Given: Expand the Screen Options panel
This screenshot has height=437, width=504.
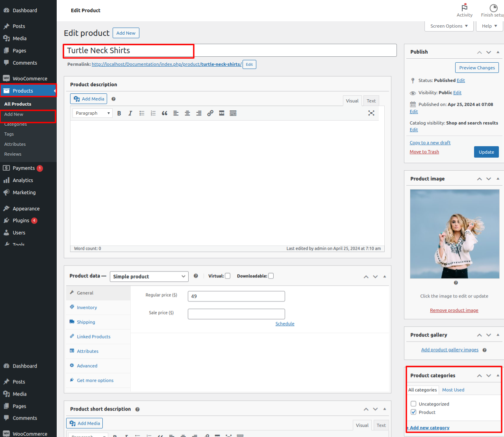Looking at the screenshot, I should [449, 26].
